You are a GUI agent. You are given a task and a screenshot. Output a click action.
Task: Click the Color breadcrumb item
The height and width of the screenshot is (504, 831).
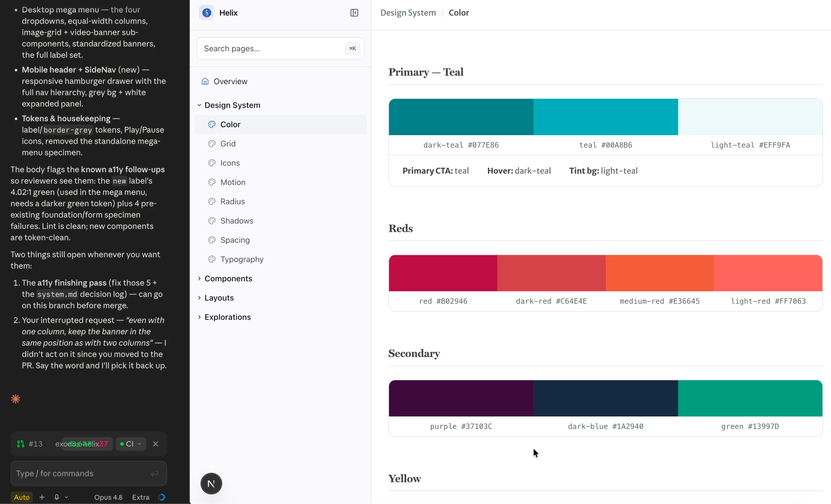click(459, 12)
